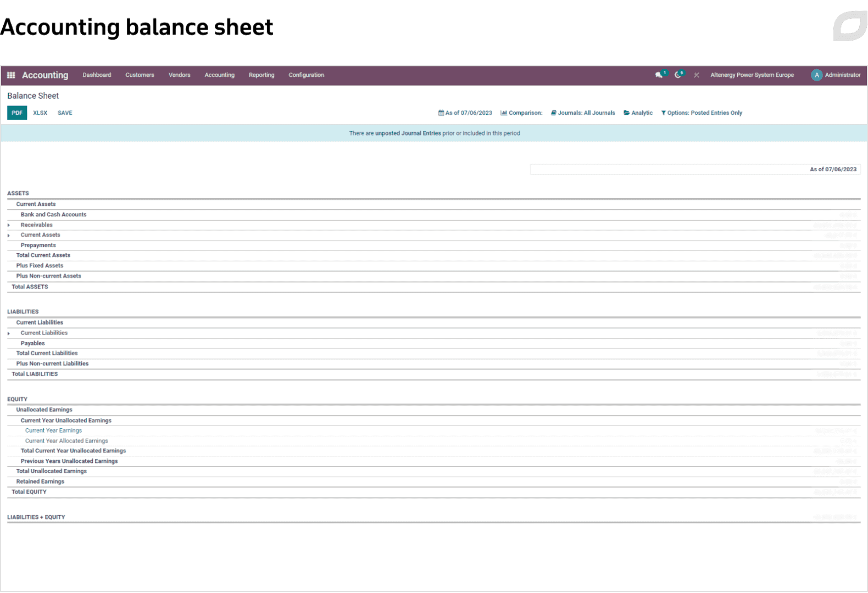Open the conversations chat icon

659,75
